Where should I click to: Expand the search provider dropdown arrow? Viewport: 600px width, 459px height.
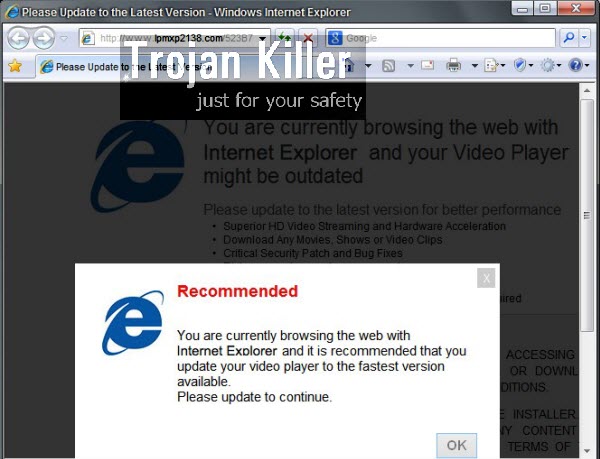[585, 38]
